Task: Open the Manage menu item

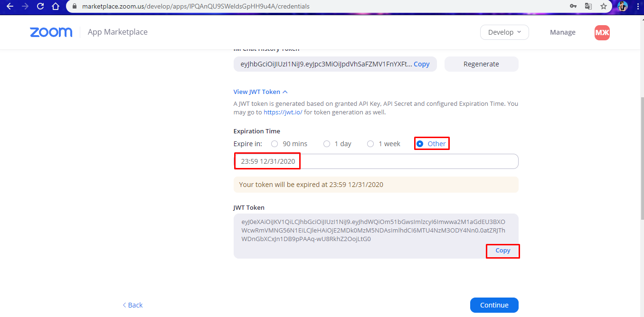Action: pyautogui.click(x=563, y=32)
